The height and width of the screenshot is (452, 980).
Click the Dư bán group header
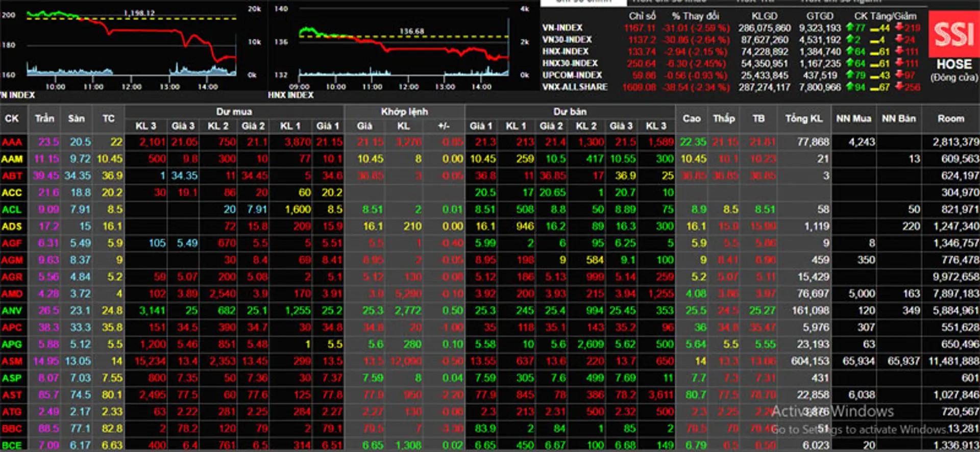570,111
